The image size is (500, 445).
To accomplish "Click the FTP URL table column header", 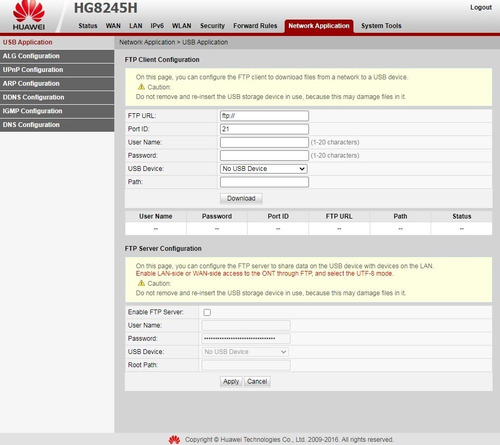I will [x=339, y=216].
